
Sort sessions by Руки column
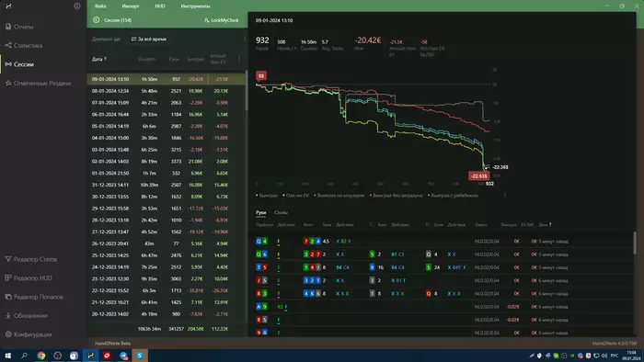[174, 59]
